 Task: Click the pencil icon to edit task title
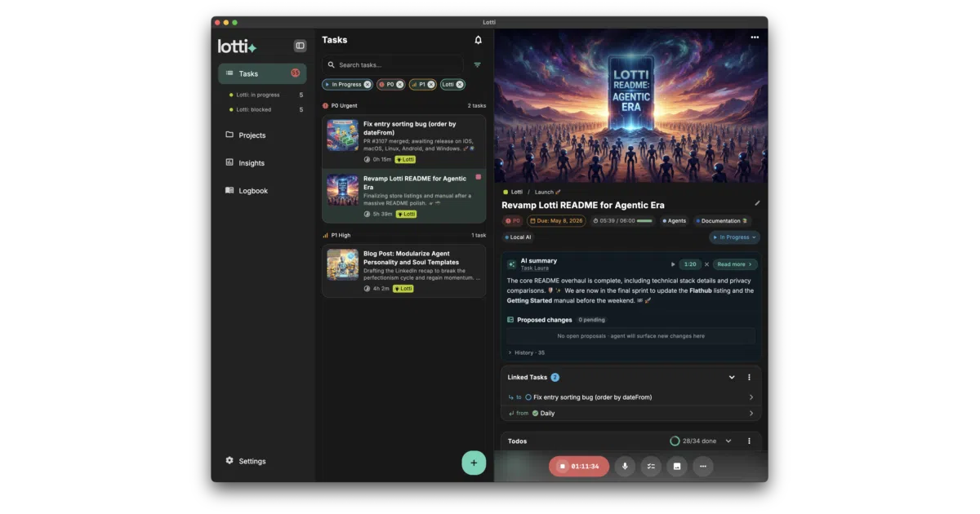click(x=757, y=203)
